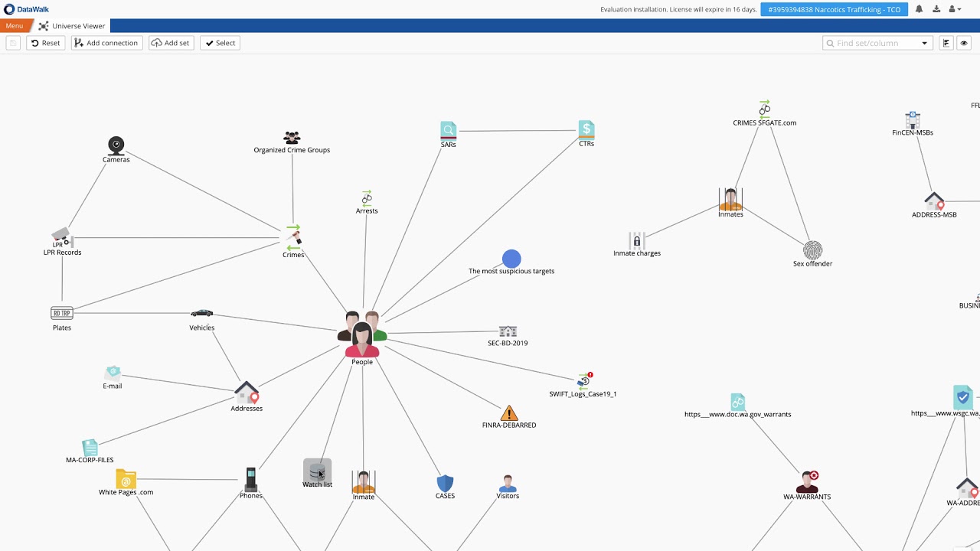Select the Inmate node at bottom
The width and height of the screenshot is (980, 551).
(x=364, y=481)
